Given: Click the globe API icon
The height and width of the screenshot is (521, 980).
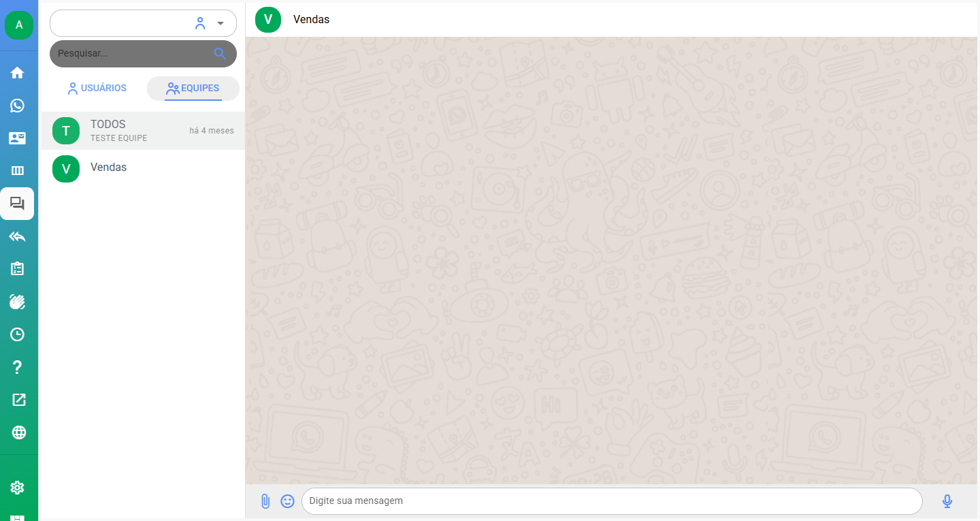Looking at the screenshot, I should coord(18,432).
